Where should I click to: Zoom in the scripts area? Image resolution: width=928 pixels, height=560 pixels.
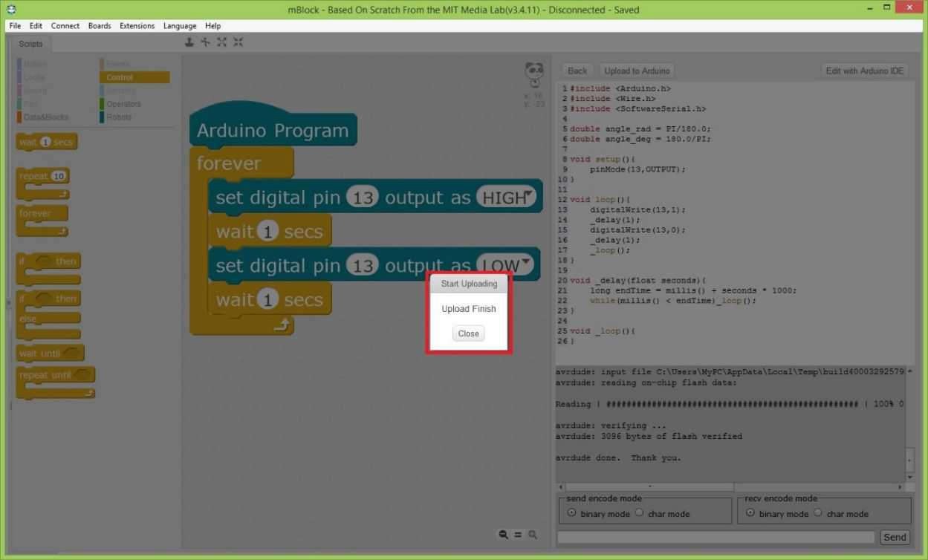click(532, 534)
